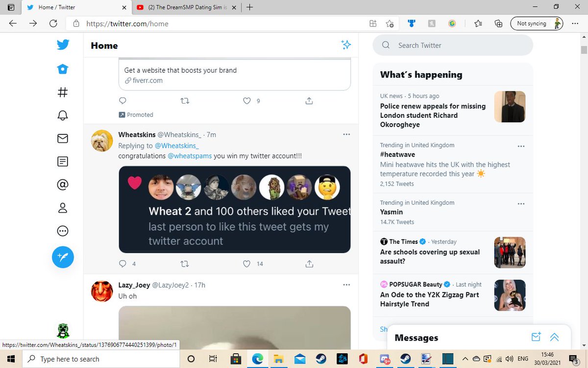Open Favorites list icon

(479, 23)
